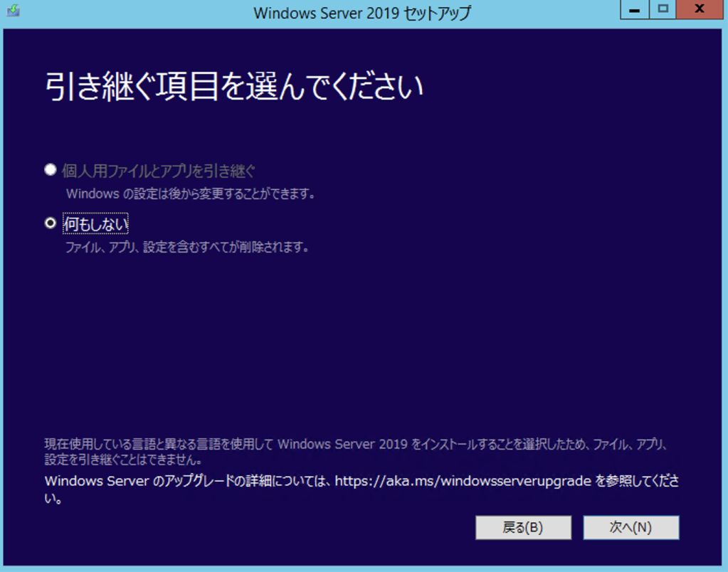728x572 pixels.
Task: Click the text Windows の設定は後から変更することができます。
Action: coord(191,194)
